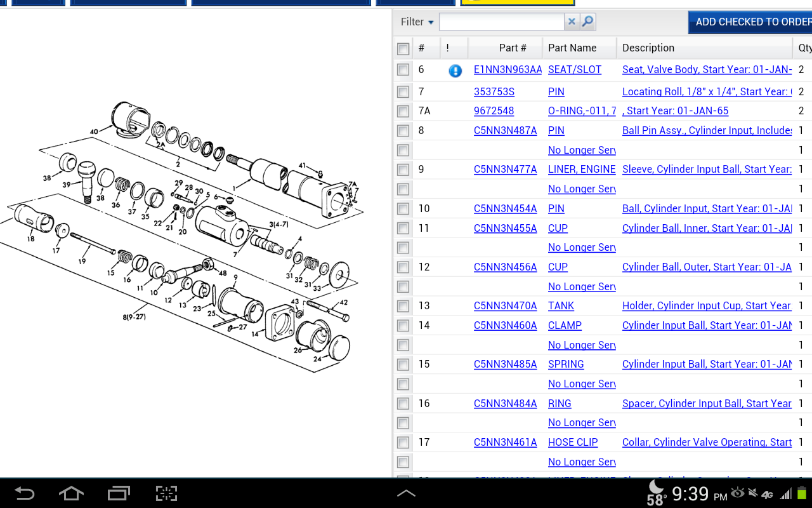Tap the Android home icon
This screenshot has height=508, width=812.
tap(71, 493)
